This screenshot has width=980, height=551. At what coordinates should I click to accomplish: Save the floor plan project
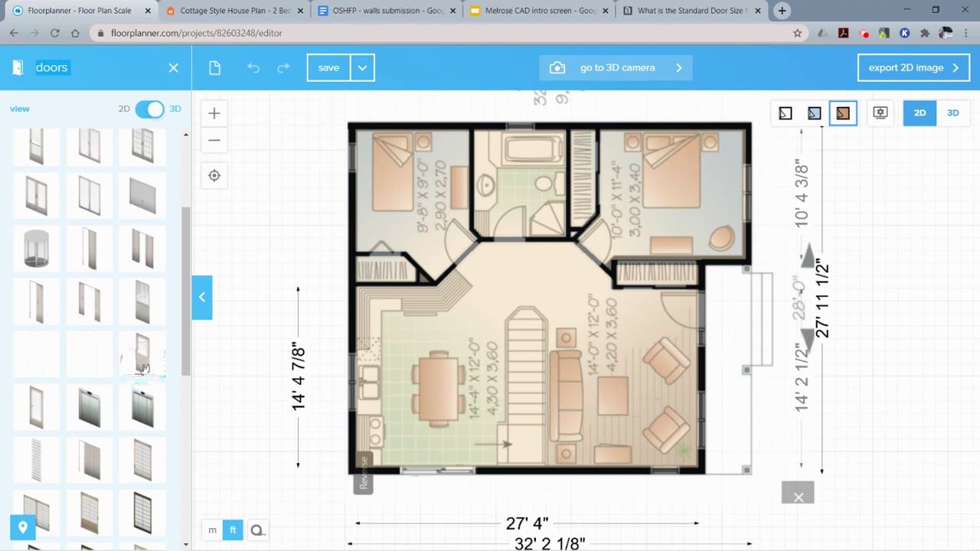(x=328, y=67)
